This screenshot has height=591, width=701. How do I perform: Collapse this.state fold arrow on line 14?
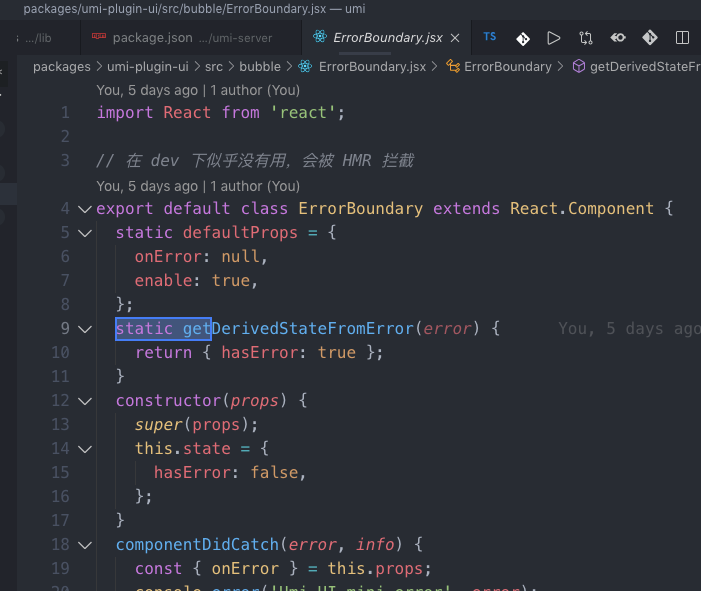tap(85, 449)
